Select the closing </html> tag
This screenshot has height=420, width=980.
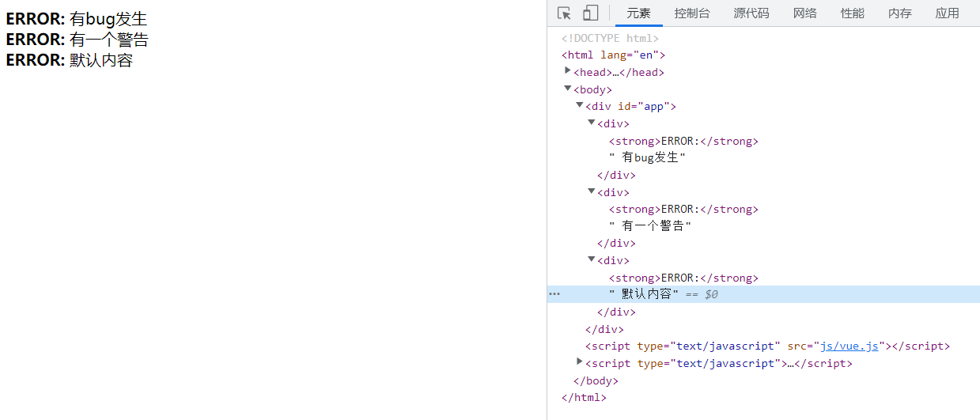coord(584,398)
